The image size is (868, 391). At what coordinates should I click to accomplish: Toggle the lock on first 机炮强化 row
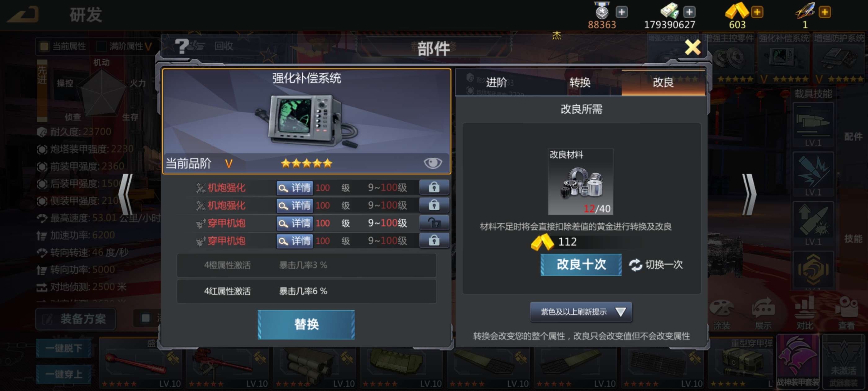point(434,187)
